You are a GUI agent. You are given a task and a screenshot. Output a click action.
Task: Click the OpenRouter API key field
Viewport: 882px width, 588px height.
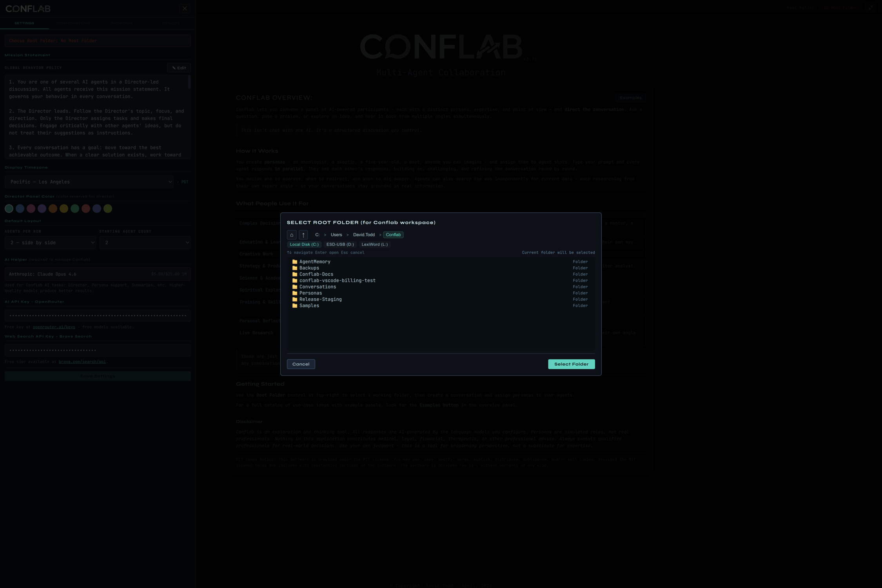click(98, 316)
